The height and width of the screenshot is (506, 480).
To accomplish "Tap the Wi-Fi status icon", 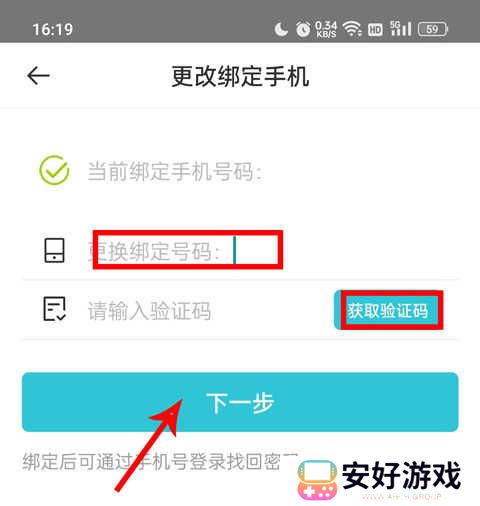I will pyautogui.click(x=352, y=29).
